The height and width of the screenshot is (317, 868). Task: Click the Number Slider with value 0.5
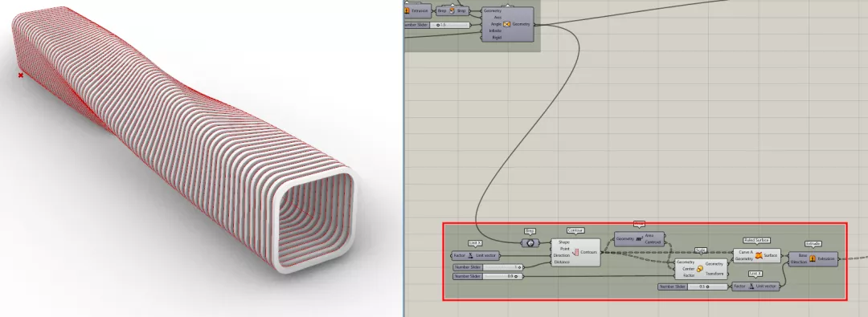tap(693, 287)
